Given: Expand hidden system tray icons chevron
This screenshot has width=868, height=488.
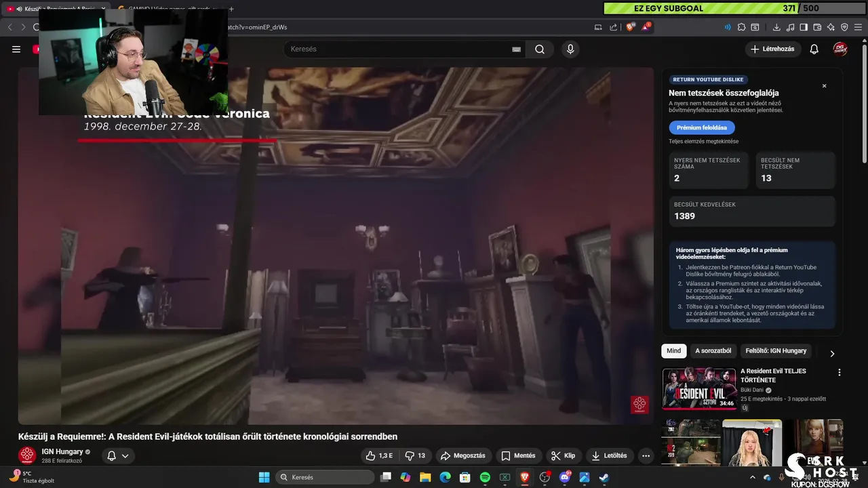Looking at the screenshot, I should click(752, 477).
